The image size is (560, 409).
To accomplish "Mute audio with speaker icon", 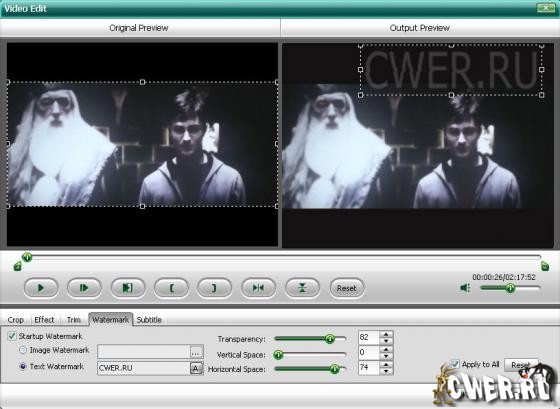I will pyautogui.click(x=465, y=288).
